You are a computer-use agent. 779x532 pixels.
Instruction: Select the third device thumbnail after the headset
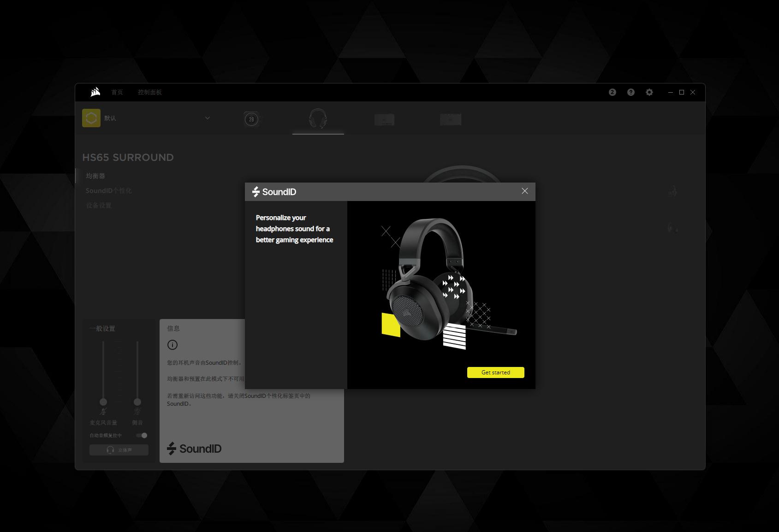[384, 120]
